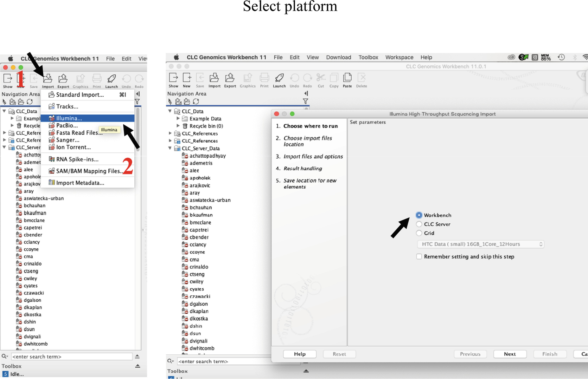This screenshot has width=588, height=379.
Task: Choose Standard Import... menu entry
Action: coord(88,95)
